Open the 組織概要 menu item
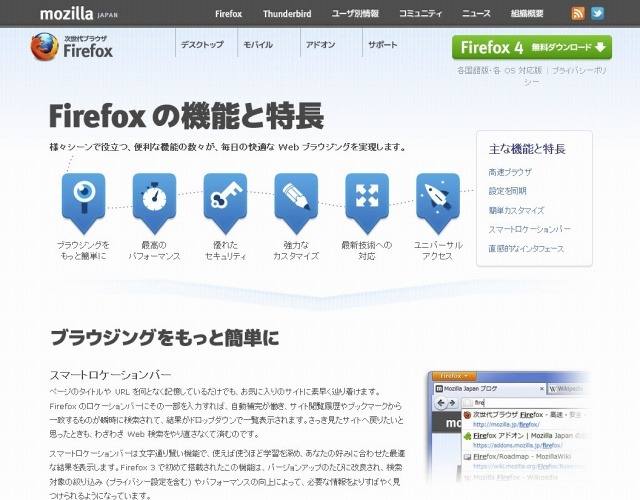The width and height of the screenshot is (640, 500). [x=527, y=13]
